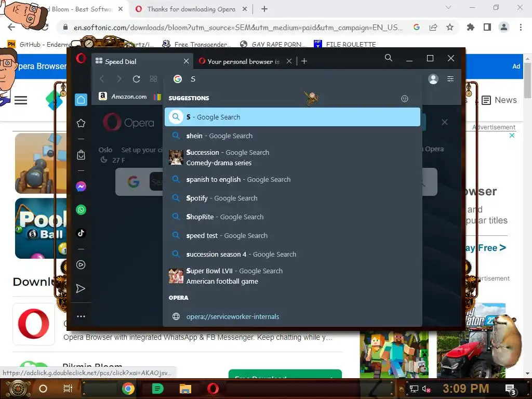Click the muted volume tray icon
The height and width of the screenshot is (399, 532).
click(426, 389)
